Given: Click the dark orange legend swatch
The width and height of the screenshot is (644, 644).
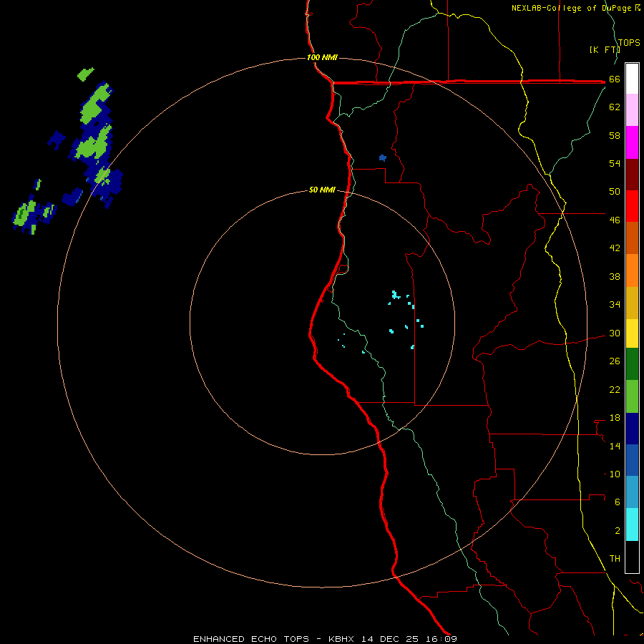Looking at the screenshot, I should (x=632, y=238).
